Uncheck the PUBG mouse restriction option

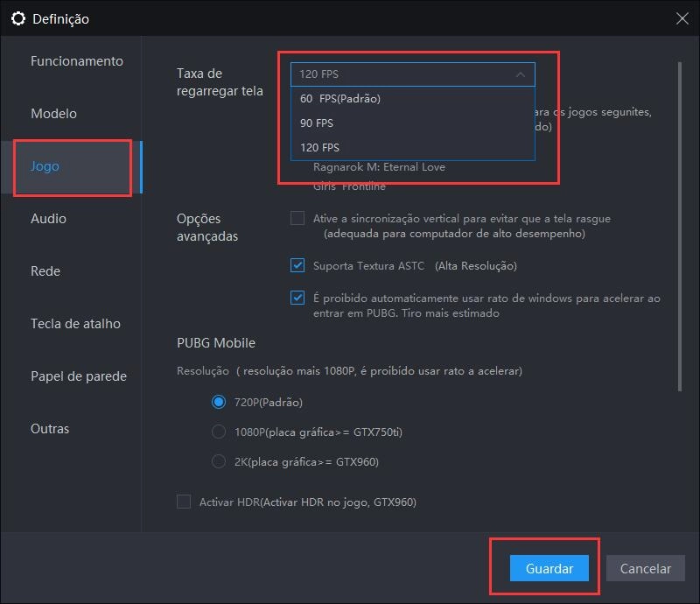pos(297,298)
